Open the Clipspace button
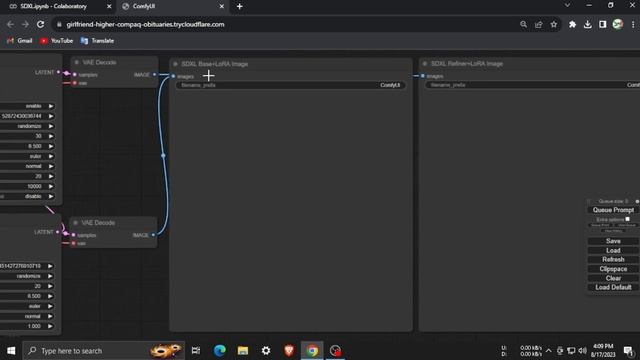Image resolution: width=640 pixels, height=360 pixels. [613, 269]
